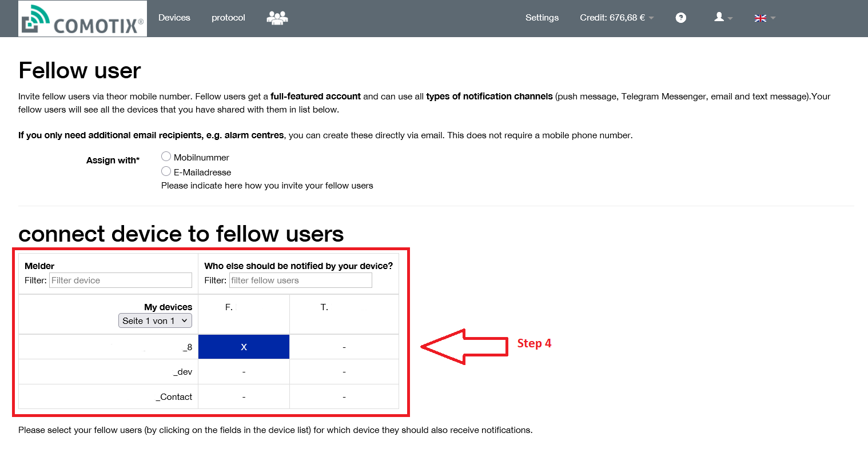Image resolution: width=868 pixels, height=449 pixels.
Task: Toggle the blue X cell for device _8
Action: click(244, 347)
